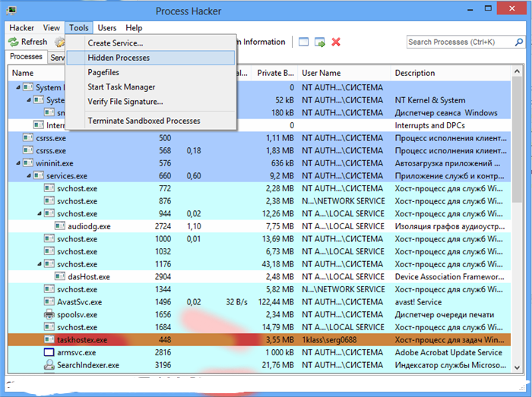The width and height of the screenshot is (532, 397).
Task: Choose Pagefiles in the Tools menu
Action: pyautogui.click(x=150, y=72)
